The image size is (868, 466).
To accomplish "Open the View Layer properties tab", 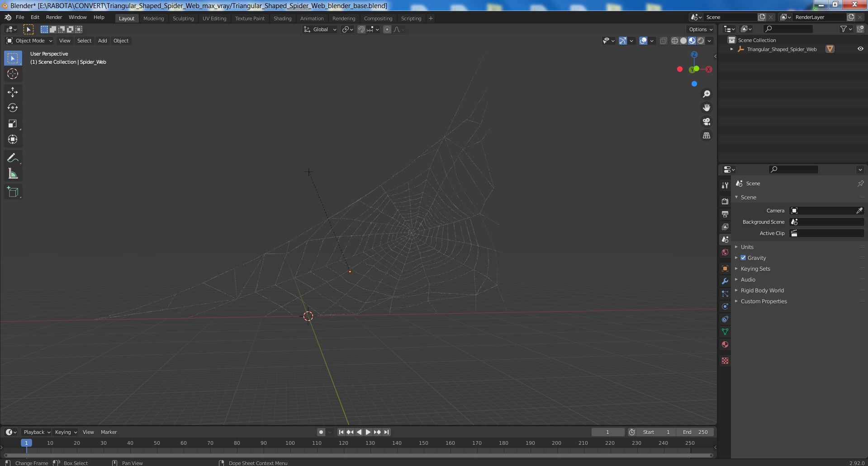I will click(x=725, y=226).
